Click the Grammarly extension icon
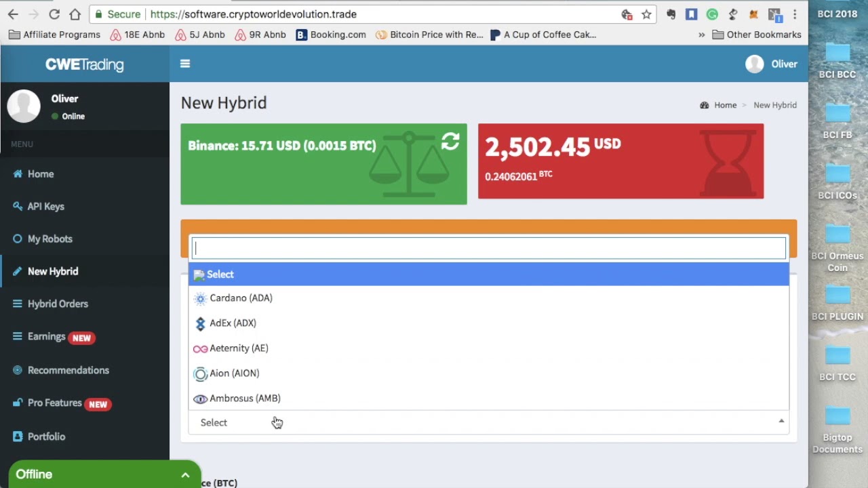The height and width of the screenshot is (488, 868). point(712,14)
